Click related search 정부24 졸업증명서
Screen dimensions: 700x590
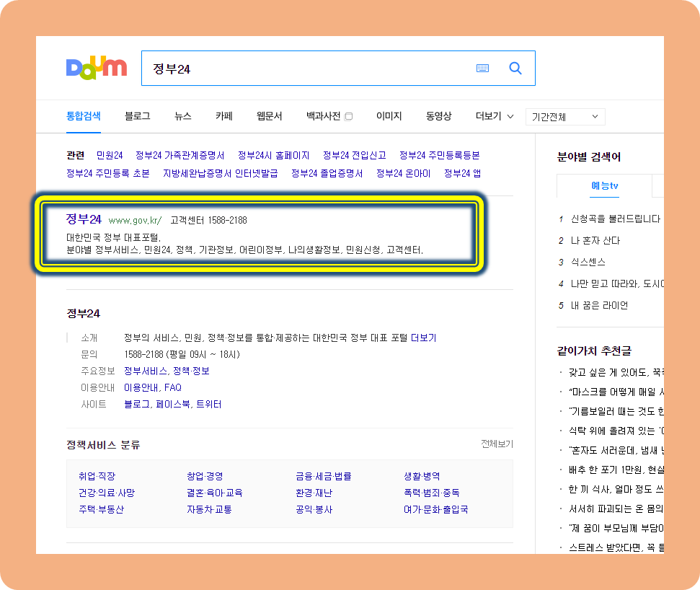coord(327,173)
